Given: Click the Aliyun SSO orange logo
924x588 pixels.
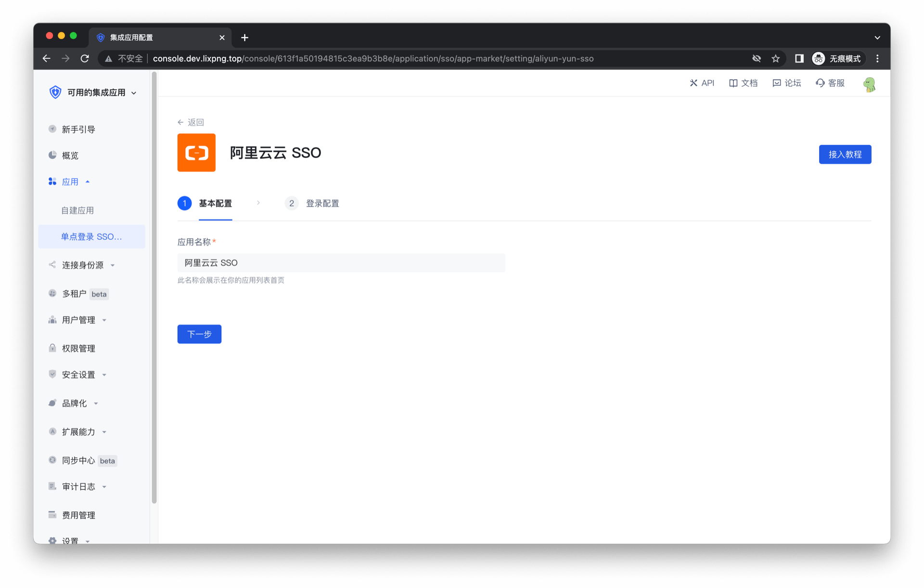Looking at the screenshot, I should tap(196, 153).
